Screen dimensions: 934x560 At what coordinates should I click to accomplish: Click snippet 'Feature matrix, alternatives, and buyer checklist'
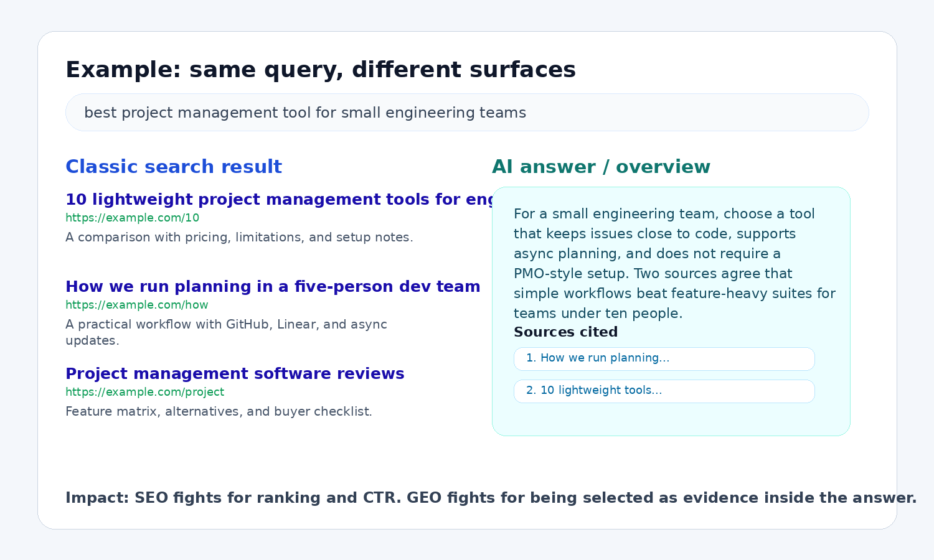coord(219,412)
